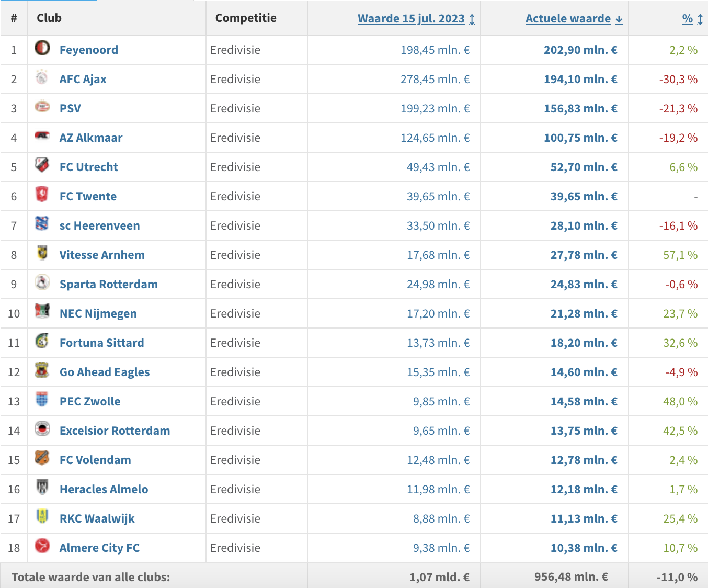This screenshot has height=588, width=708.
Task: Click the AZ Alkmaar logo icon
Action: 42,136
